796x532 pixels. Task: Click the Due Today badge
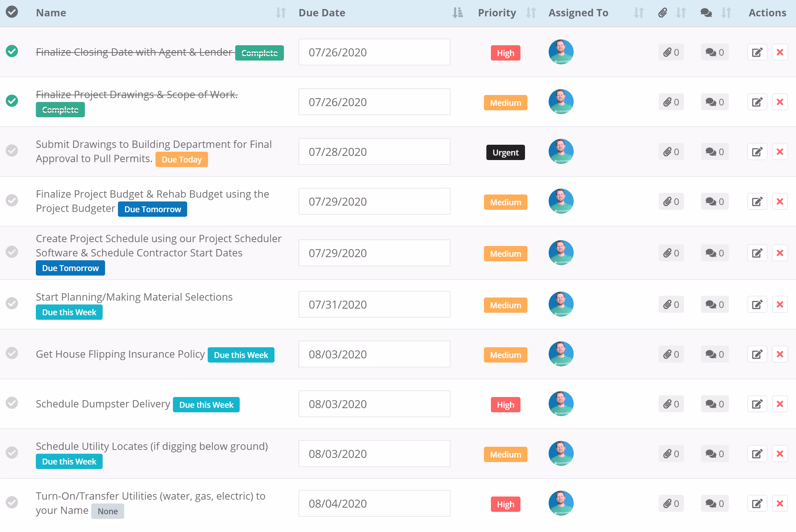182,159
